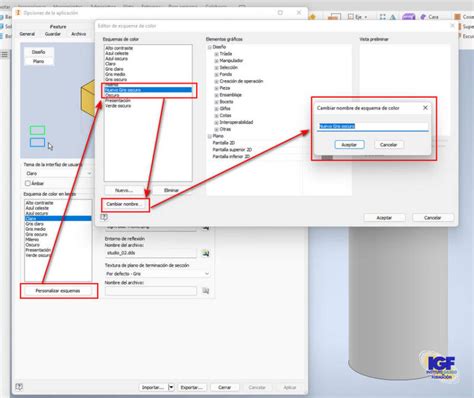
Task: Click the studio_02.dds file name field
Action: (x=151, y=253)
